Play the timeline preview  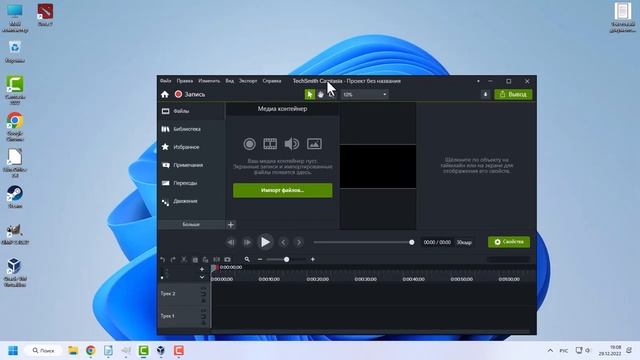(x=265, y=242)
